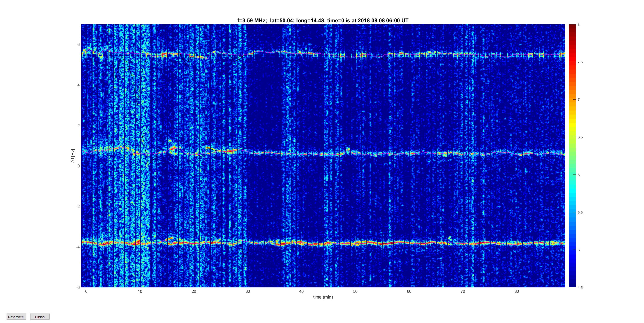Click colorbar tick label 4.5
Image resolution: width=644 pixels, height=323 pixels.
[x=580, y=288]
